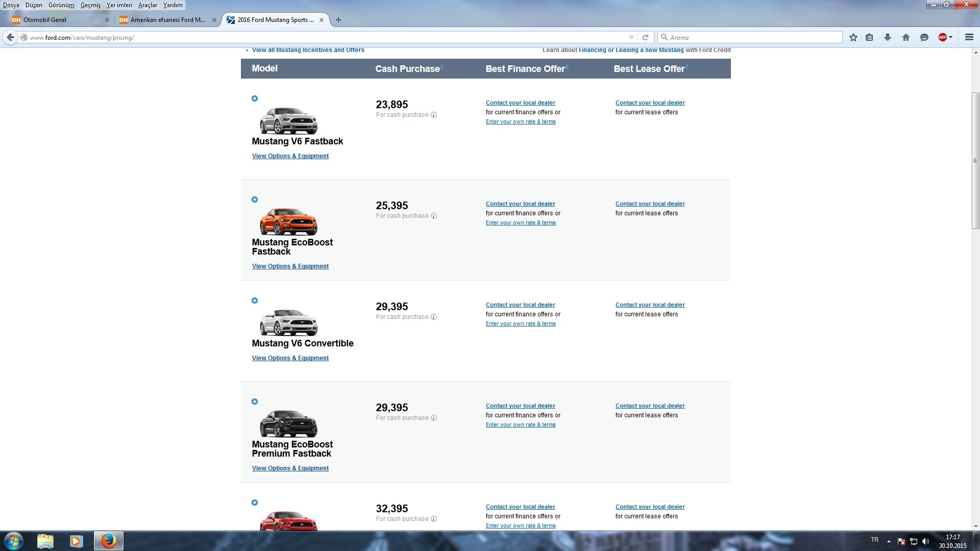Open Financing or Leasing a new Mustang link
The width and height of the screenshot is (980, 551).
631,50
